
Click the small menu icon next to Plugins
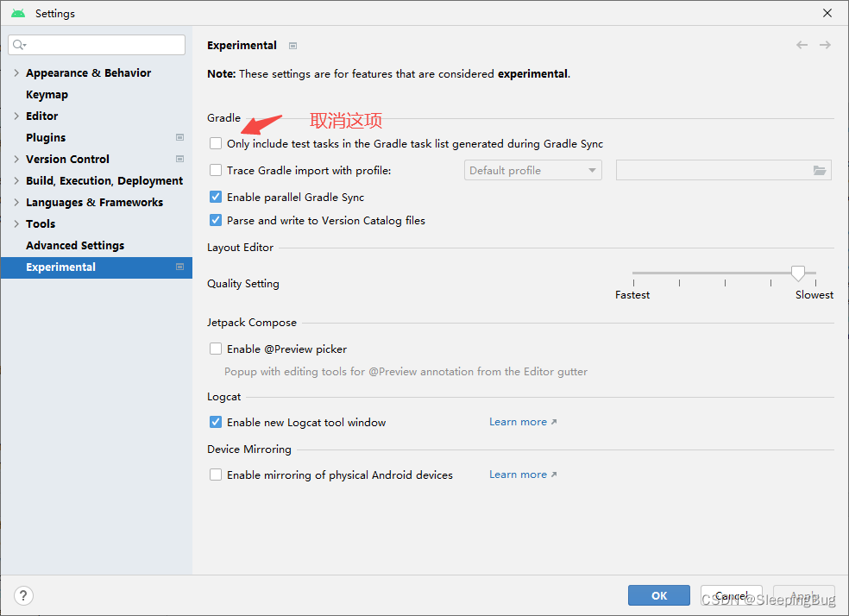tap(179, 137)
